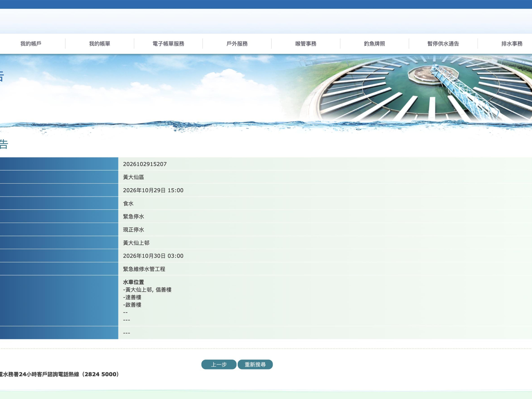Image resolution: width=532 pixels, height=399 pixels.
Task: Click line -黃大仙上邨, 倡善樓
Action: [147, 290]
